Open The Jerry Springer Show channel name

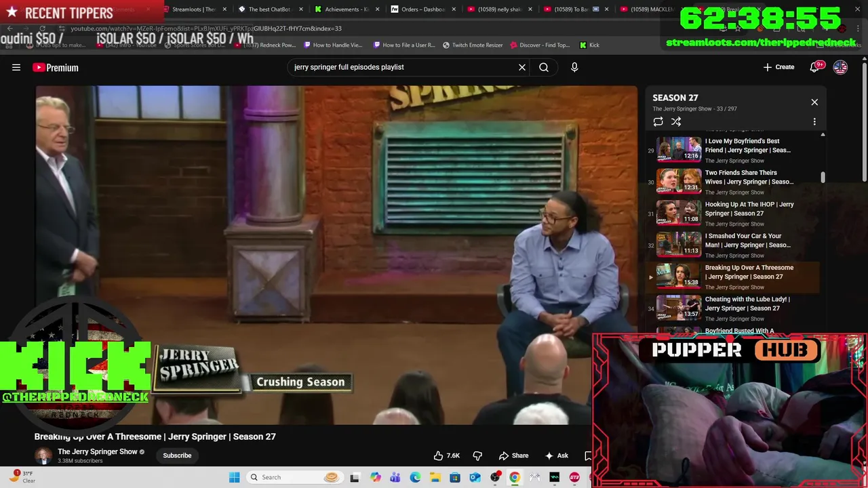(x=98, y=451)
